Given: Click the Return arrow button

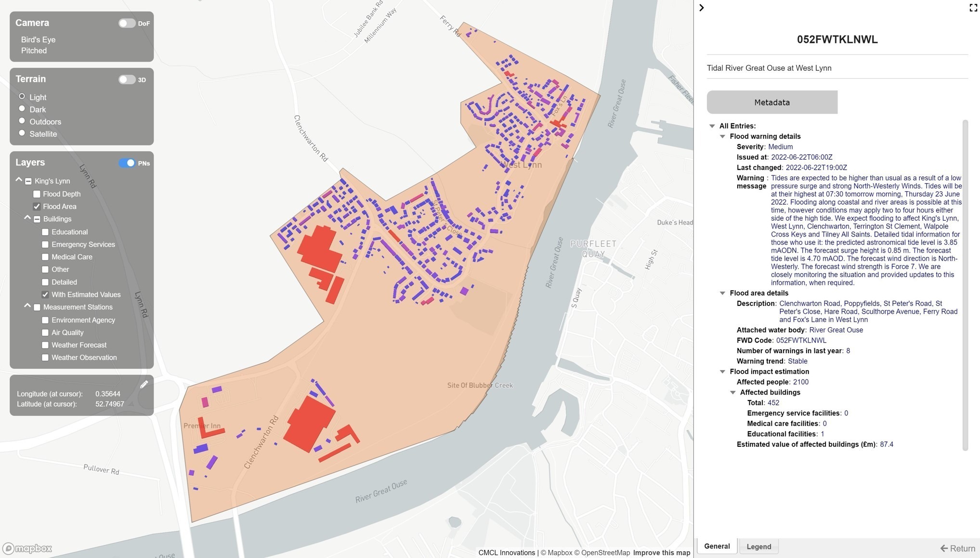Looking at the screenshot, I should coord(957,548).
